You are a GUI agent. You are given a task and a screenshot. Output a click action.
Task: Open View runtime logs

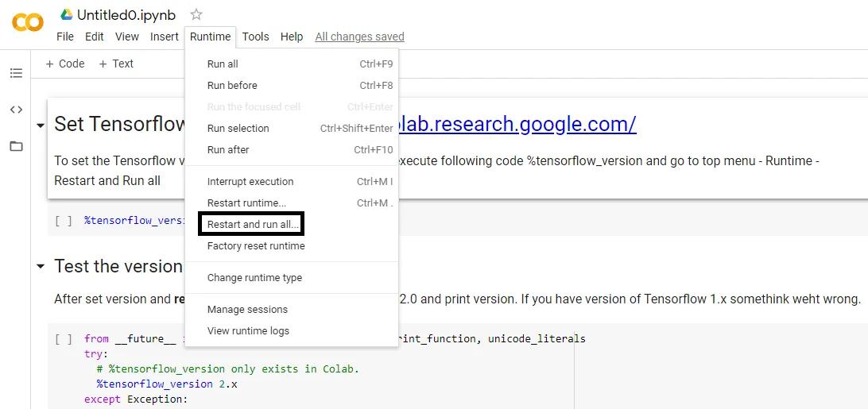(x=292, y=331)
